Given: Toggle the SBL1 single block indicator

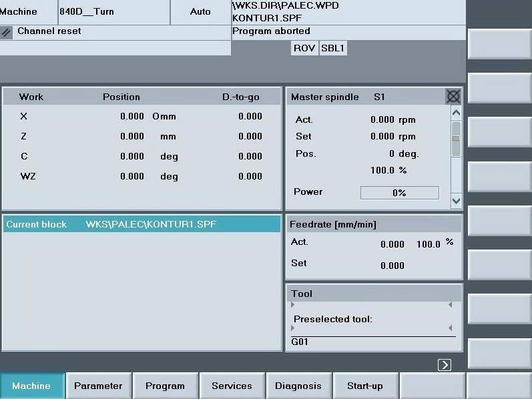Looking at the screenshot, I should [x=333, y=48].
